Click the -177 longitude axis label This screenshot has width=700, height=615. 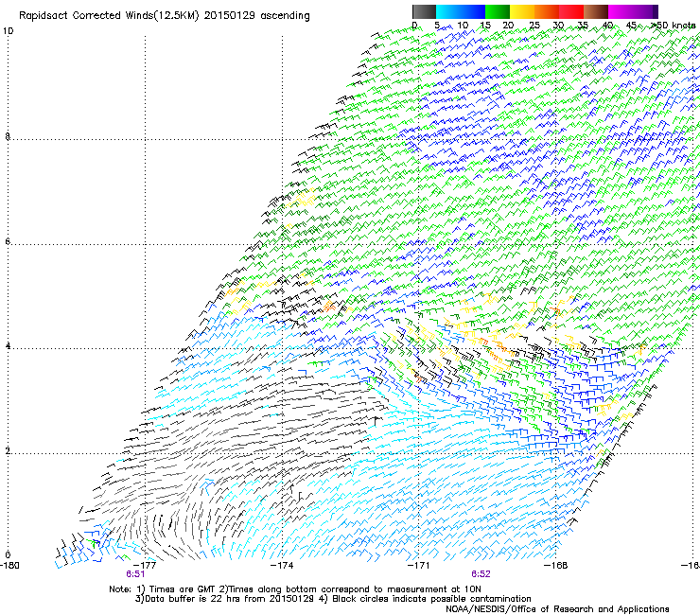click(146, 566)
